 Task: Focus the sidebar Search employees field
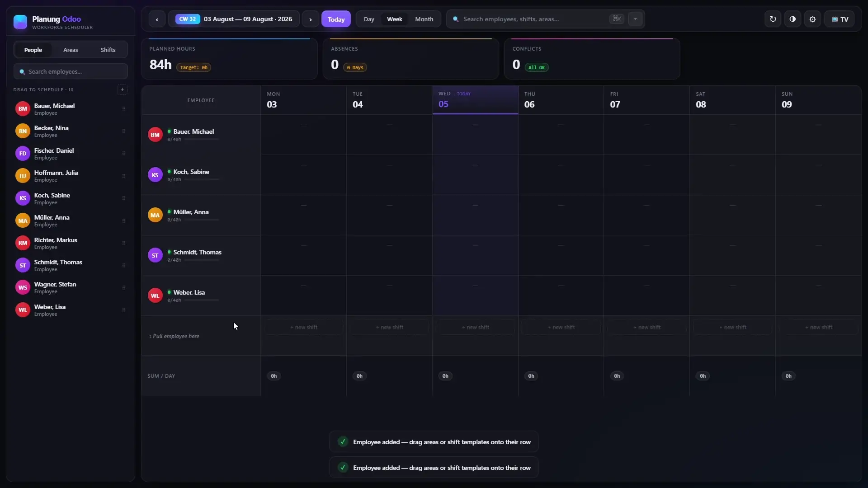pos(71,71)
